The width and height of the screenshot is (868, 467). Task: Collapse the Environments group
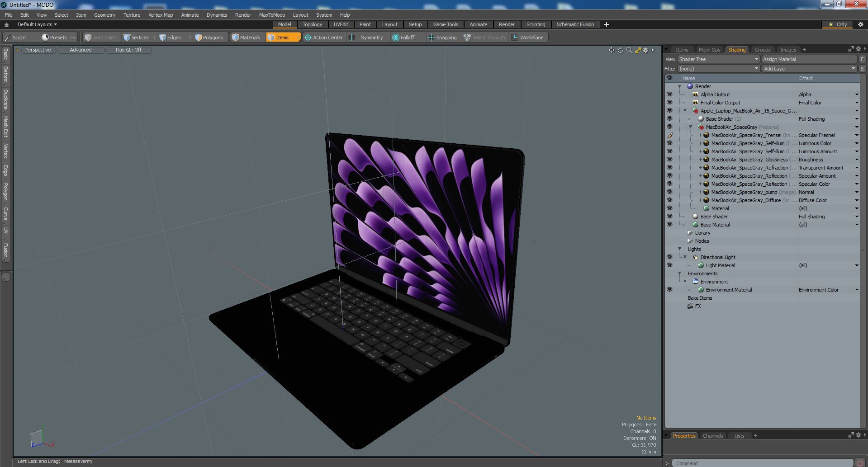point(679,274)
